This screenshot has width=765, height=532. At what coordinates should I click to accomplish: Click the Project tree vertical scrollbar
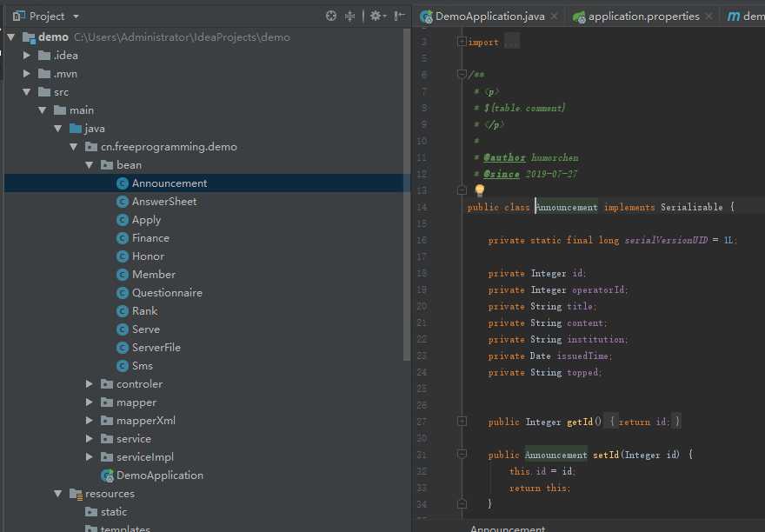pos(407,196)
